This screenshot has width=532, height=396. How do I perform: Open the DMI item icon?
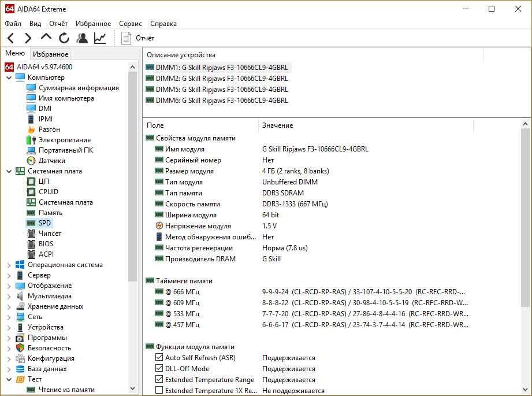tap(31, 109)
